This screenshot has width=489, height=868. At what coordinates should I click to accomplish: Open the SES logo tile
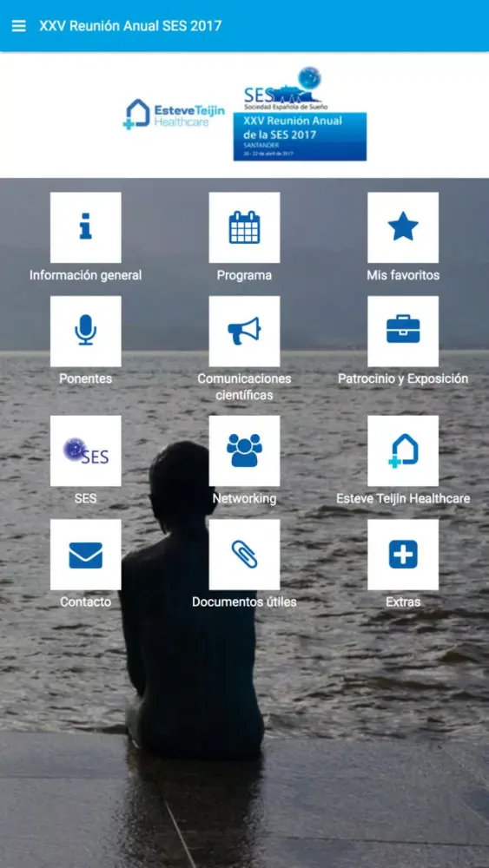(86, 451)
